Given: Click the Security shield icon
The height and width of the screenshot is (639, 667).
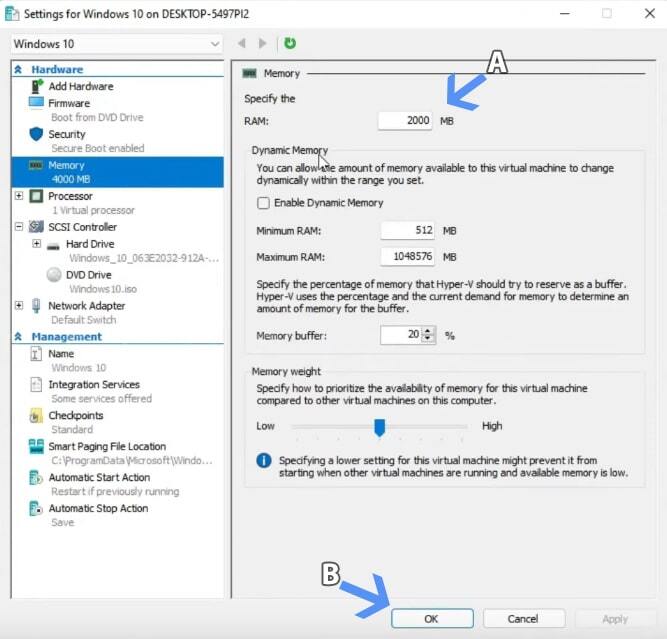Looking at the screenshot, I should 36,134.
